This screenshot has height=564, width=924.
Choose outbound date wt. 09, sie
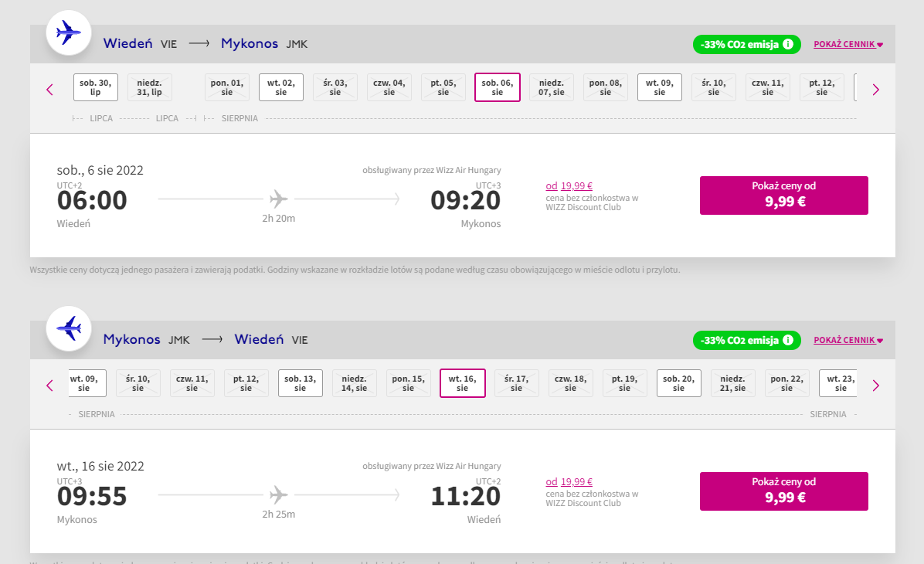(x=660, y=87)
